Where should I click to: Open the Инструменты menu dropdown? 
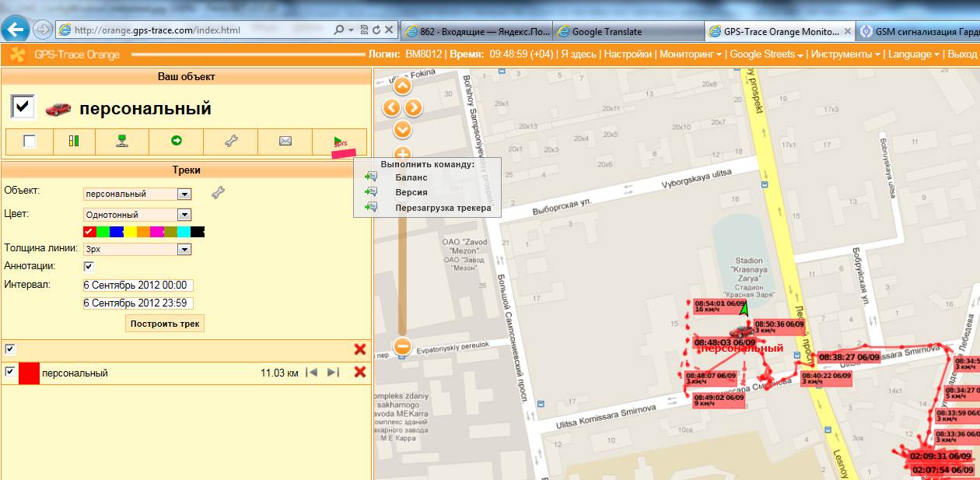(845, 54)
